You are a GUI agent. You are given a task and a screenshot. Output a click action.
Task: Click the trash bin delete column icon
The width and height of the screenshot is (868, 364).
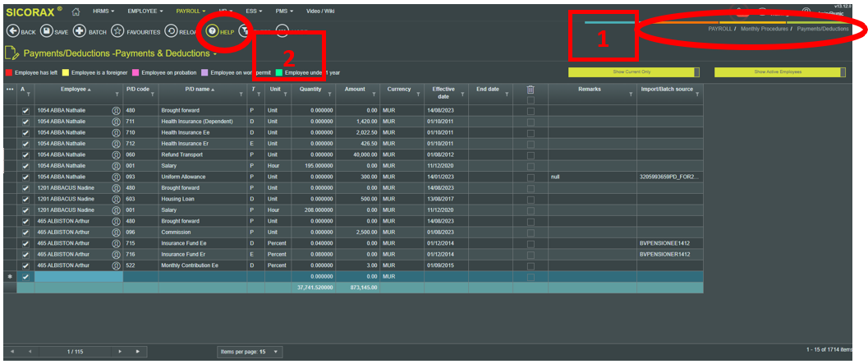click(530, 90)
